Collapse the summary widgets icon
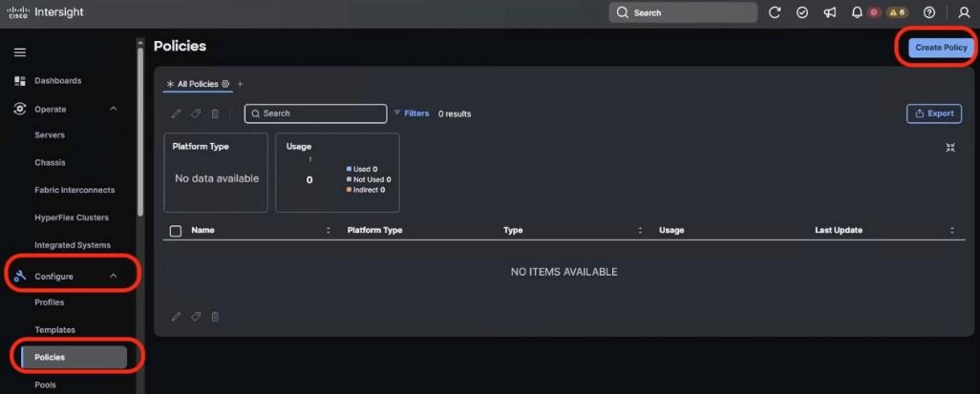The width and height of the screenshot is (980, 394). [950, 147]
